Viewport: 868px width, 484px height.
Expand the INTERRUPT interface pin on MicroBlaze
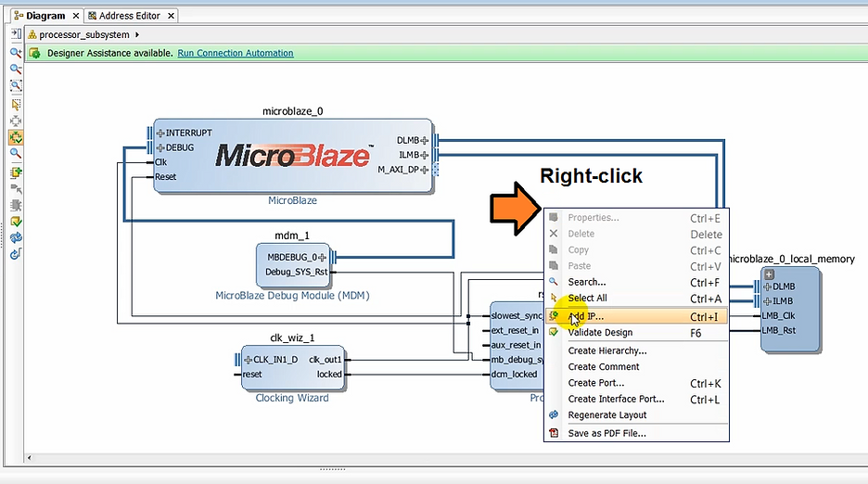point(160,133)
